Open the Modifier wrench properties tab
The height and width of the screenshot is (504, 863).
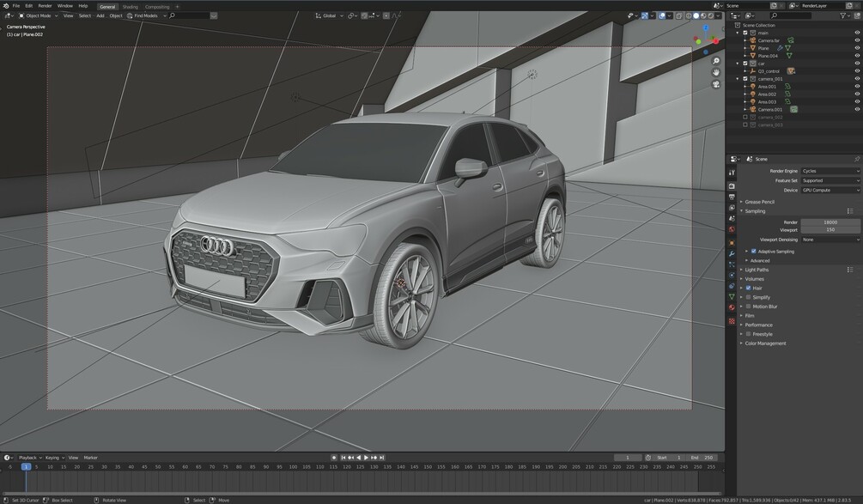pyautogui.click(x=732, y=253)
